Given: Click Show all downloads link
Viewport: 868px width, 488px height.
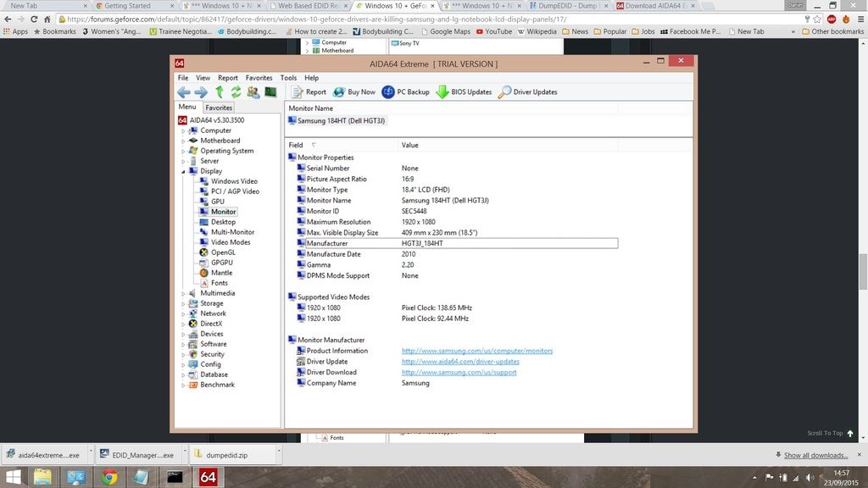Looking at the screenshot, I should tap(815, 455).
